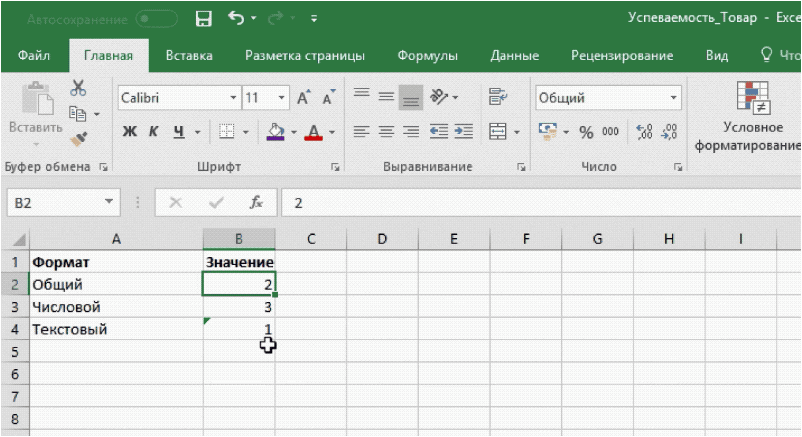
Task: Open the undo history dropdown arrow
Action: pyautogui.click(x=254, y=19)
